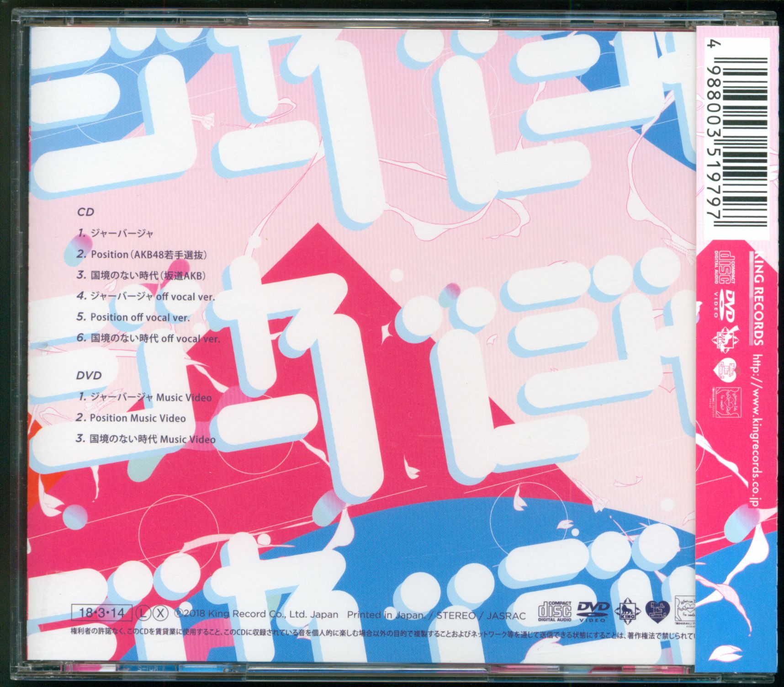Click the "Printed in Japan." text
Screen dimensions: 784x687
pos(387,615)
